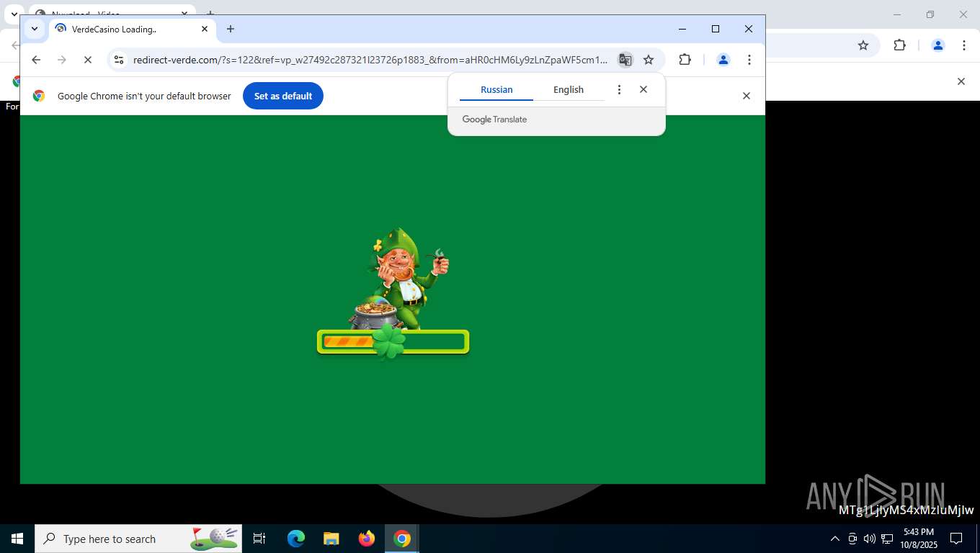Click the clover loading progress bar

[393, 342]
